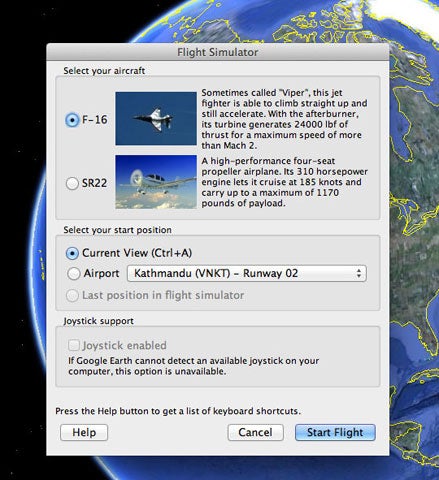This screenshot has width=439, height=480.
Task: Click the 'Select your aircraft' label
Action: [x=104, y=71]
